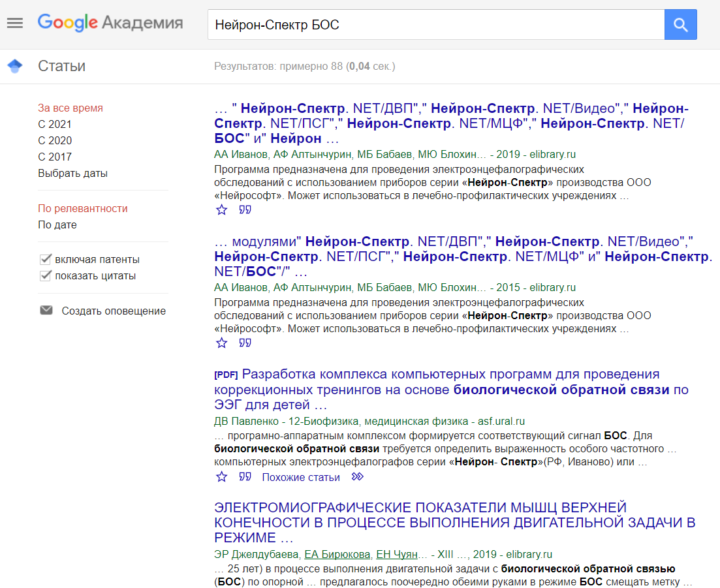Cite the 2019 elibrary.ru result

click(x=245, y=209)
